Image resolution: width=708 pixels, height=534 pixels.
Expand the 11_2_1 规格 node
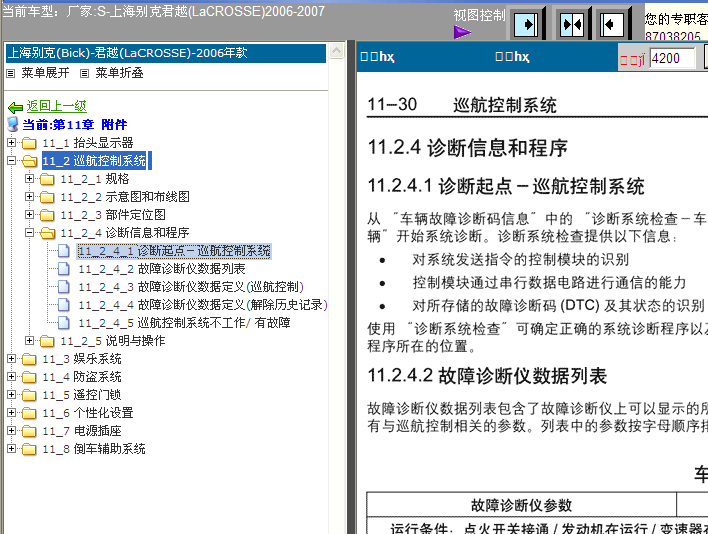[x=29, y=179]
